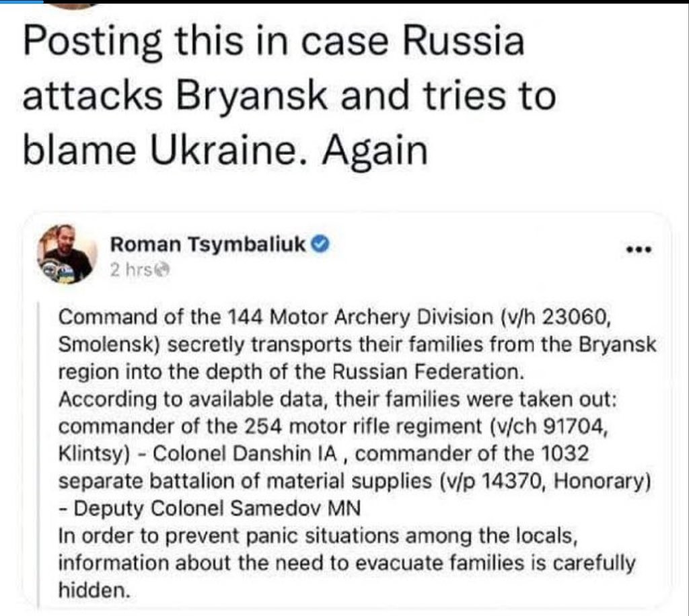Viewport: 689px width, 616px height.
Task: Click the globe public-audience icon
Action: click(x=158, y=270)
